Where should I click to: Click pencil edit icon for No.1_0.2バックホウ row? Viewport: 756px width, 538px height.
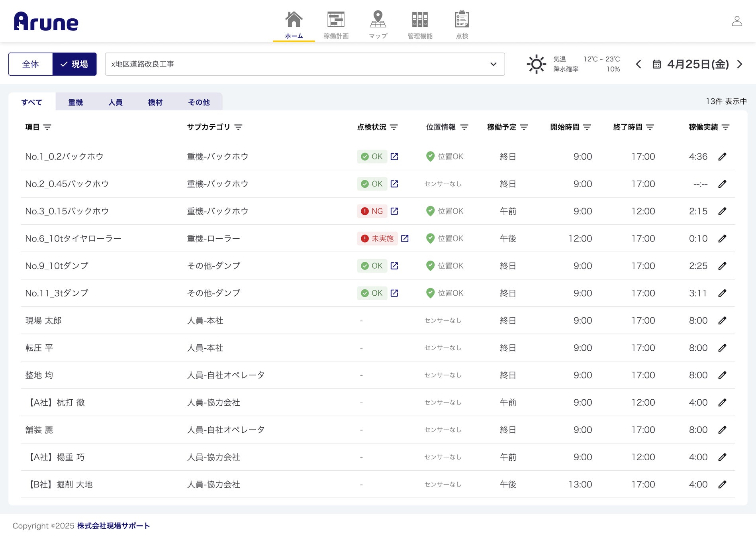722,157
